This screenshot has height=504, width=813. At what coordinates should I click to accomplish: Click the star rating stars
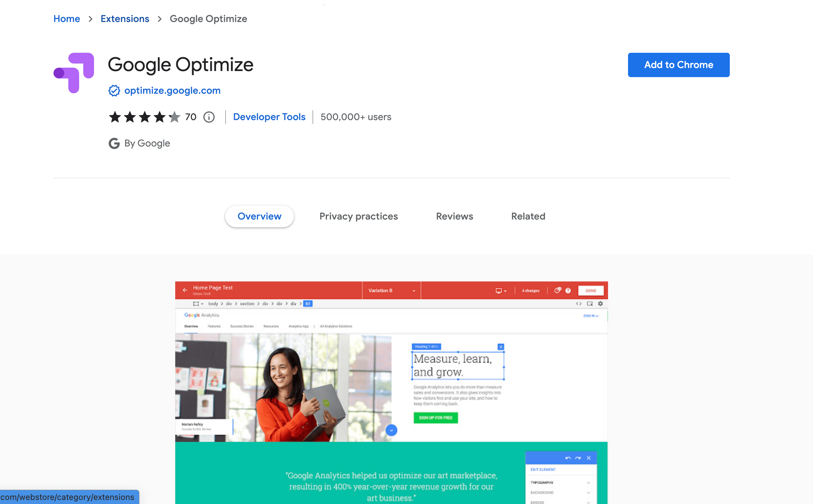tap(145, 117)
